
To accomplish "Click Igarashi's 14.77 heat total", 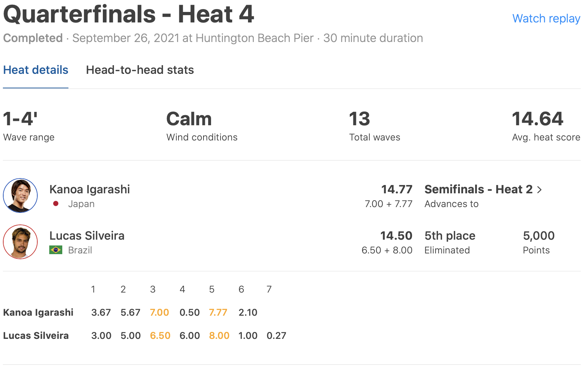I will tap(396, 189).
